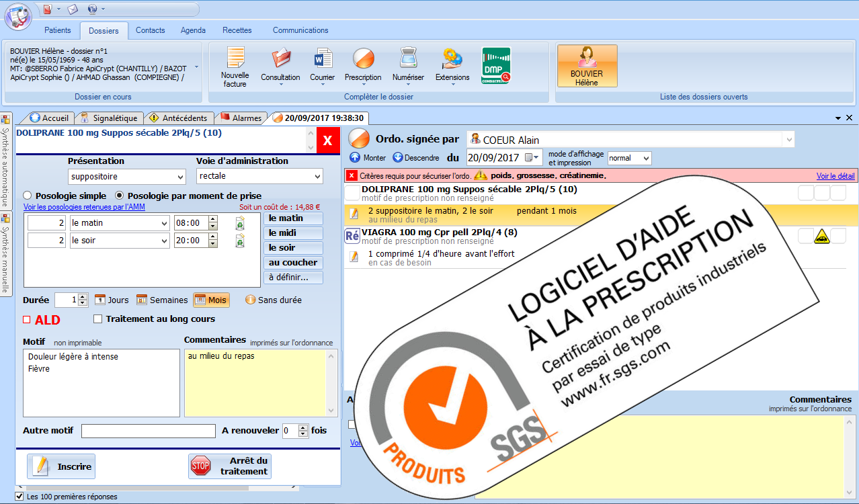Select Posologie simple radio button

28,196
